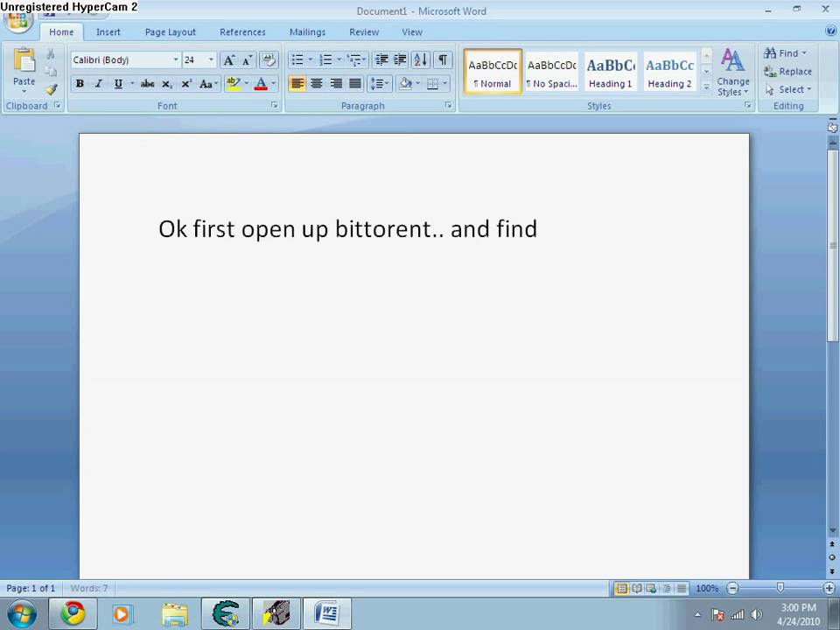Click the Copy icon
Screen dimensions: 840x630
coord(51,71)
